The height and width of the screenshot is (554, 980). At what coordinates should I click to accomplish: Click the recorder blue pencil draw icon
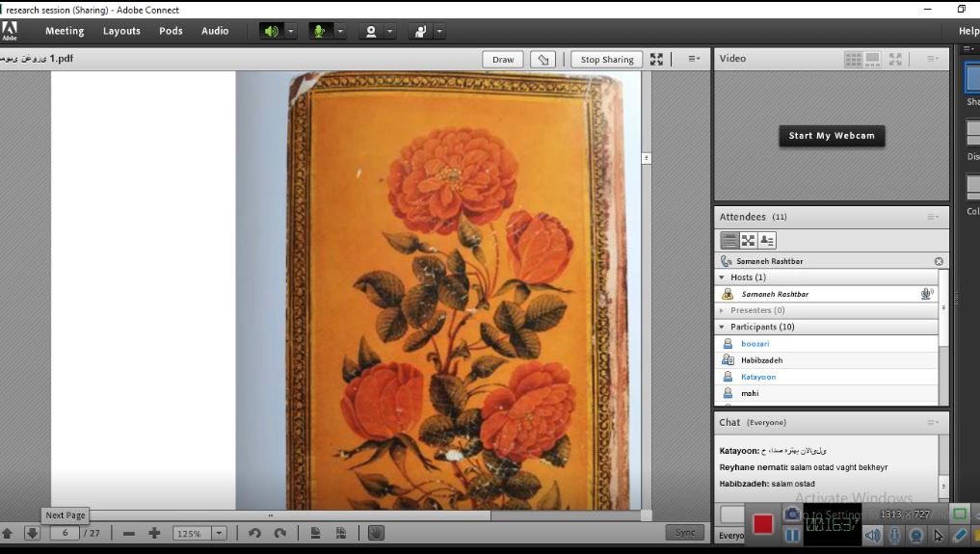(960, 536)
